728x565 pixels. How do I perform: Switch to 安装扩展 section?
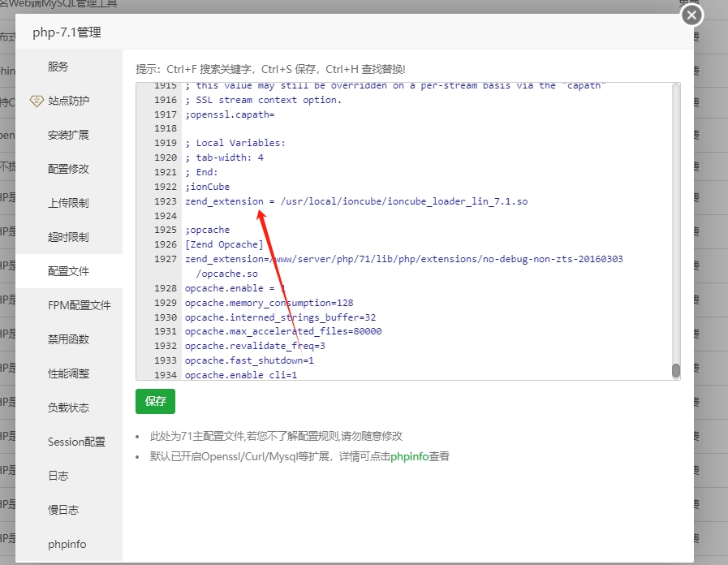68,135
